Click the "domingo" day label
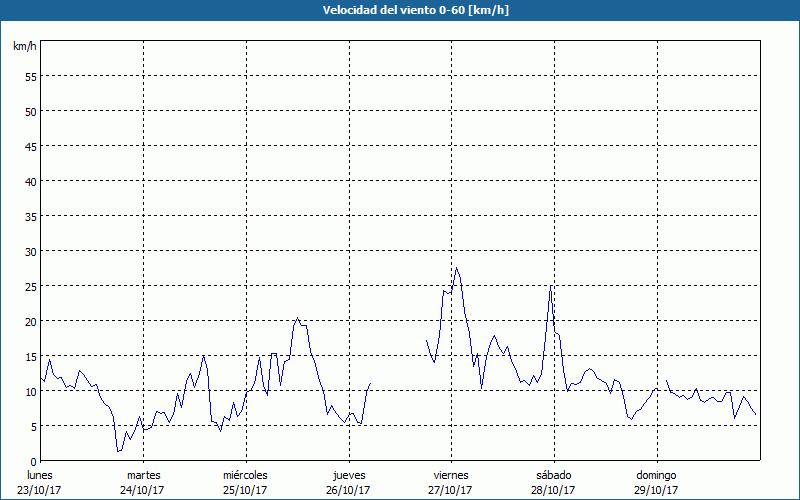Image resolution: width=800 pixels, height=500 pixels. [656, 475]
